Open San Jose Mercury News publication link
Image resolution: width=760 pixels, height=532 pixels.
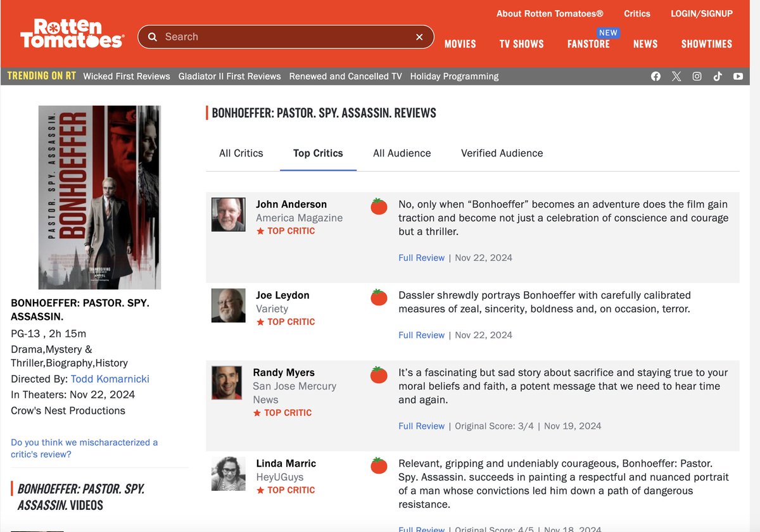[294, 393]
